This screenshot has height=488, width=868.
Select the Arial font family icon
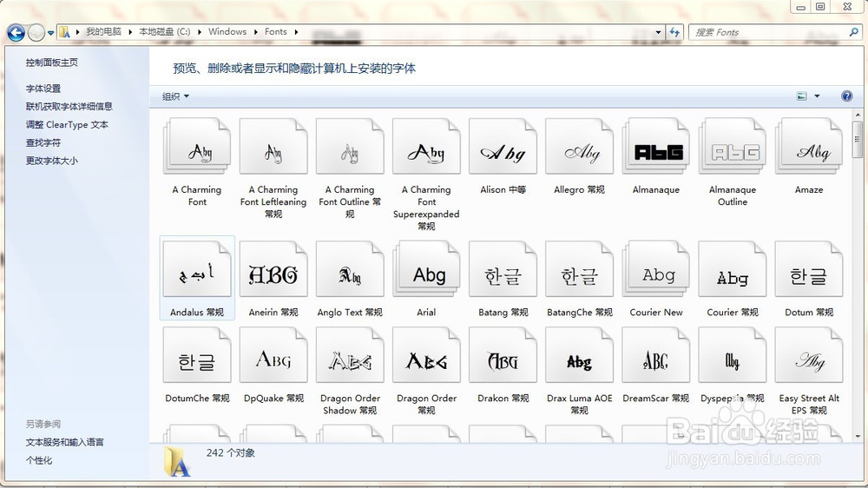tap(426, 269)
